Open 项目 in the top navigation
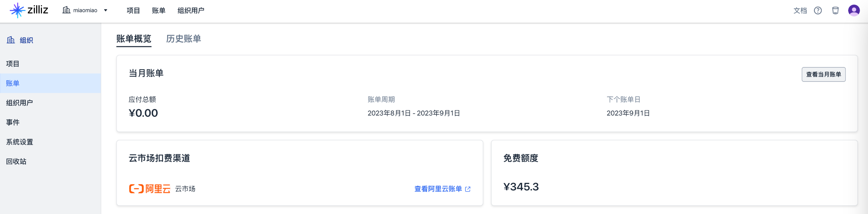 tap(133, 10)
